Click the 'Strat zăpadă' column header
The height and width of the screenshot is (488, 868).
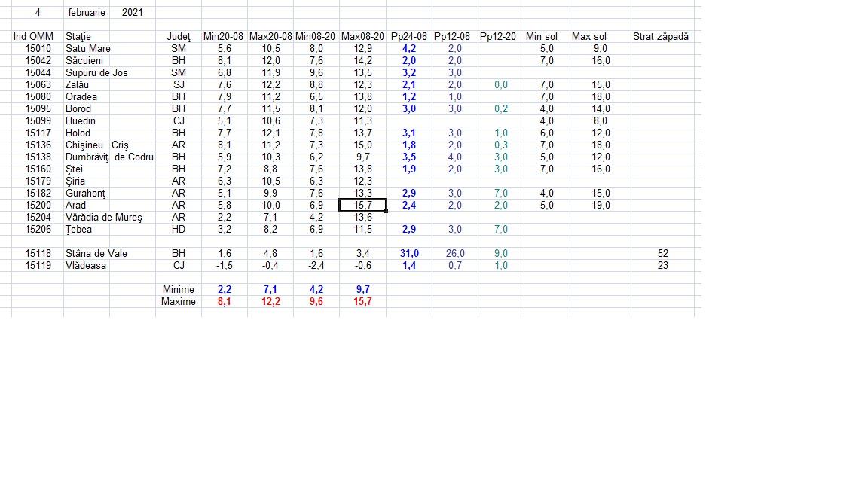662,36
